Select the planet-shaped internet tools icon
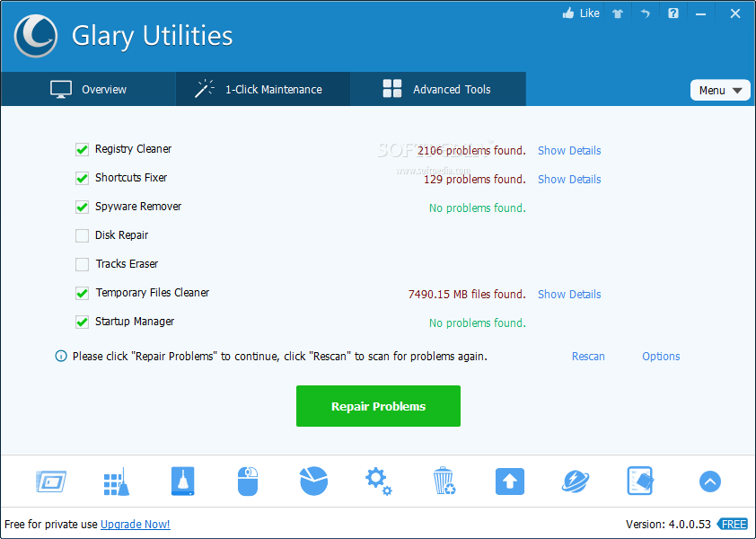 coord(576,482)
